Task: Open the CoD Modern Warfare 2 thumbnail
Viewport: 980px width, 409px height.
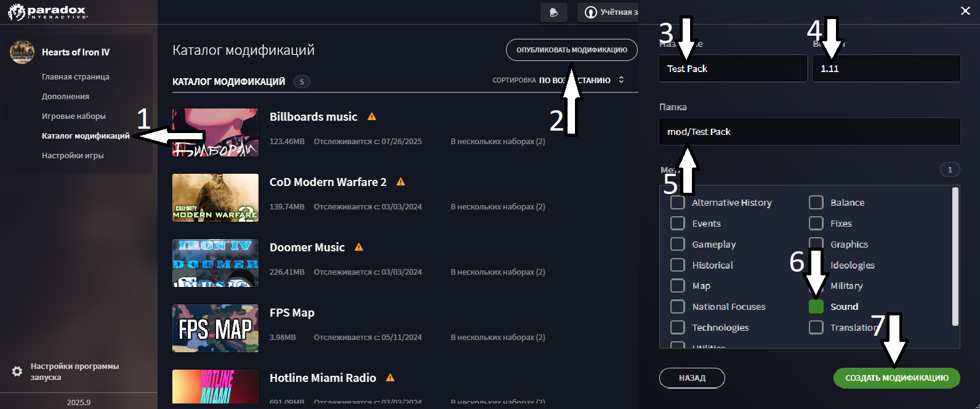Action: pyautogui.click(x=215, y=198)
